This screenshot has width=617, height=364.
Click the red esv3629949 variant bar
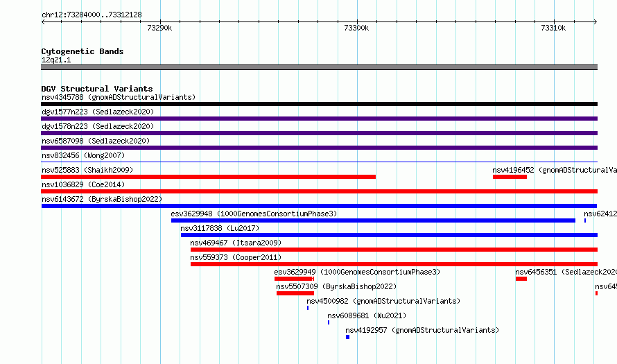click(294, 279)
